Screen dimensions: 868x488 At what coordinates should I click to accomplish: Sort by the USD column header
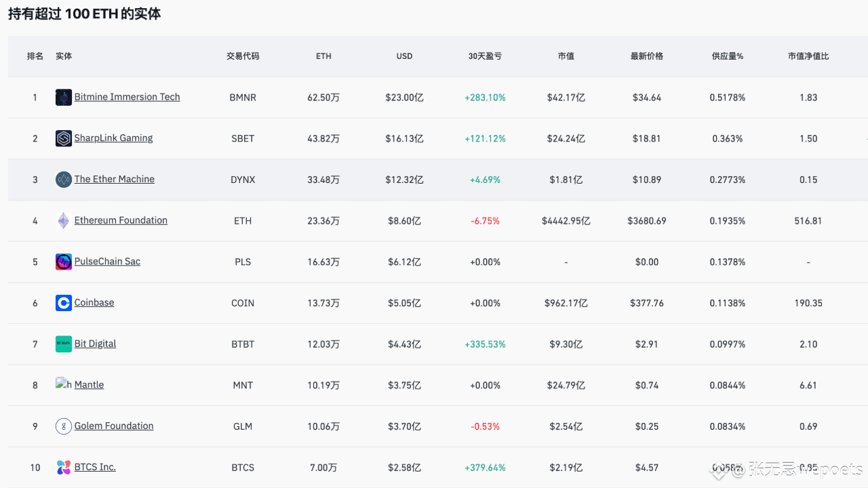(x=404, y=56)
